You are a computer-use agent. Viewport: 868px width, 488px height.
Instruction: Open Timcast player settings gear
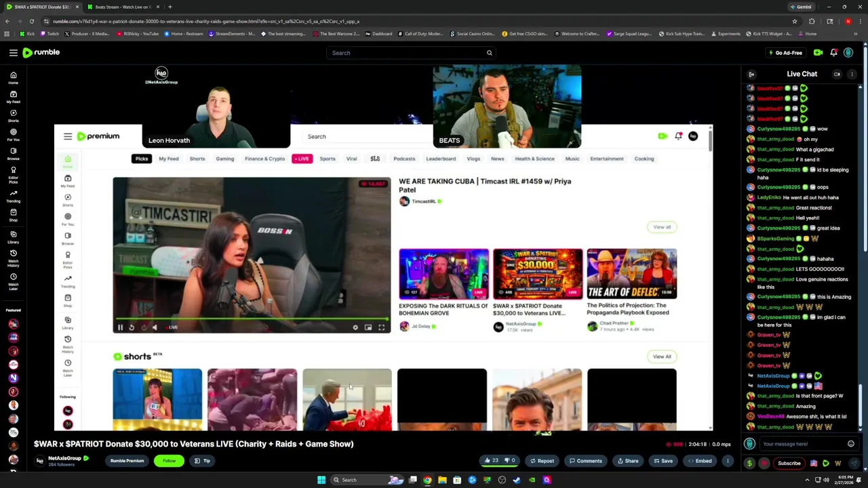click(355, 327)
